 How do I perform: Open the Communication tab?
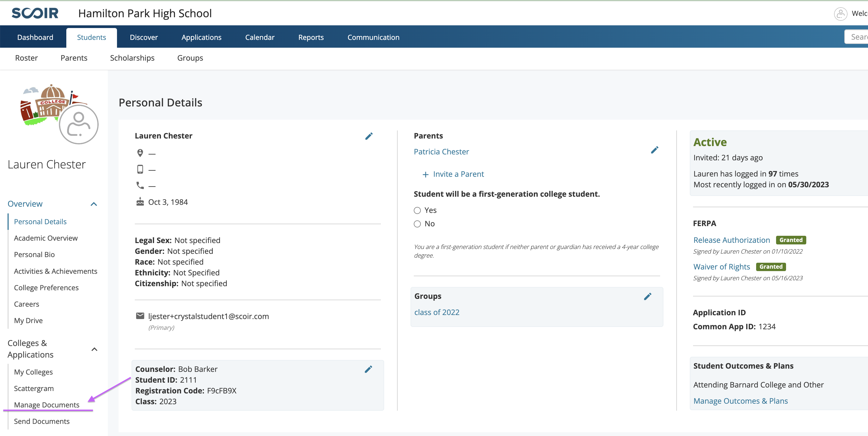pyautogui.click(x=373, y=37)
